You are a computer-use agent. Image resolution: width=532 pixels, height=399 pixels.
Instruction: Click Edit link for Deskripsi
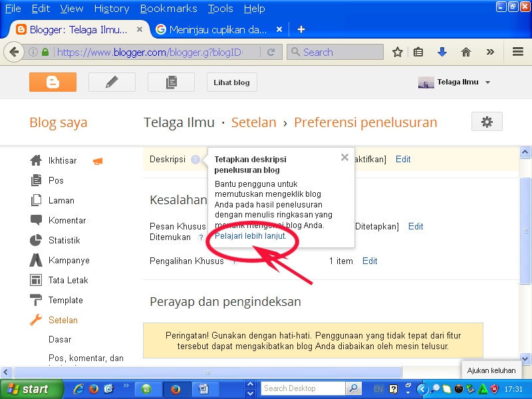[x=403, y=159]
